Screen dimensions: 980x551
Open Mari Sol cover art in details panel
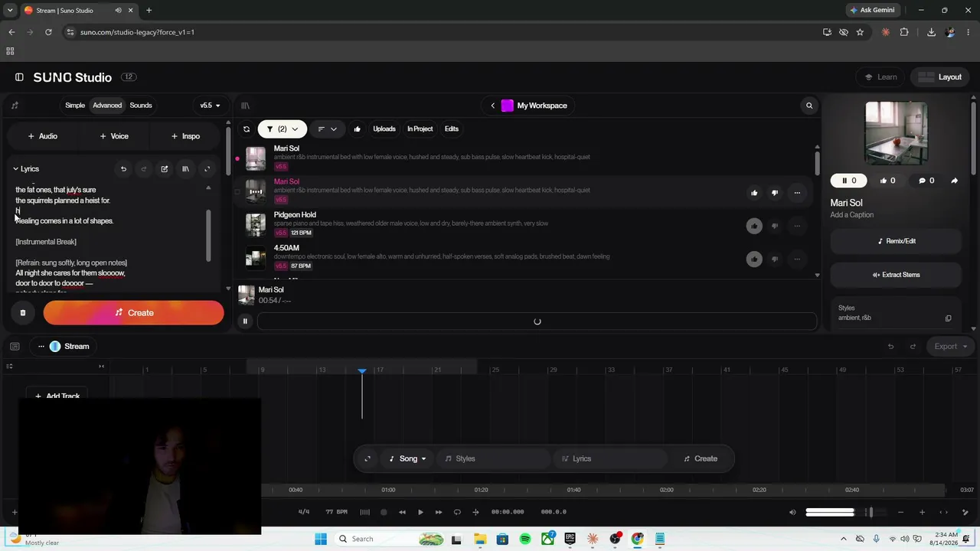[896, 133]
